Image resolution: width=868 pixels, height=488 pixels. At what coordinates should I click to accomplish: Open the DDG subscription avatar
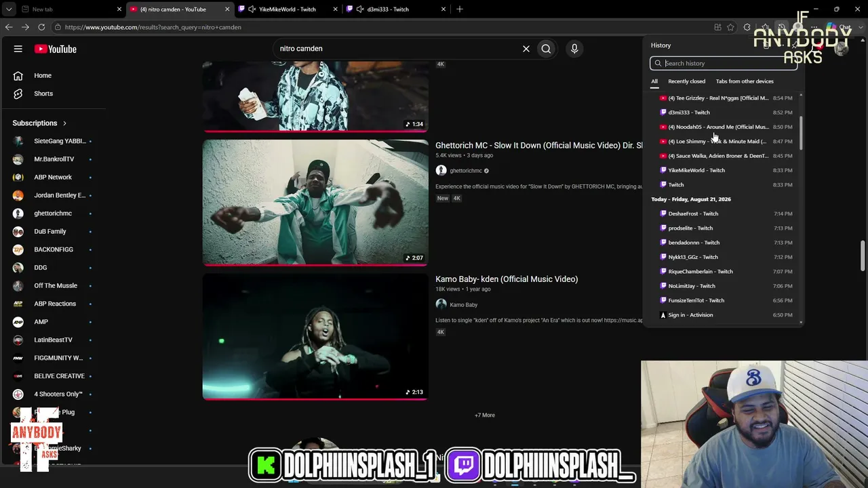(18, 268)
